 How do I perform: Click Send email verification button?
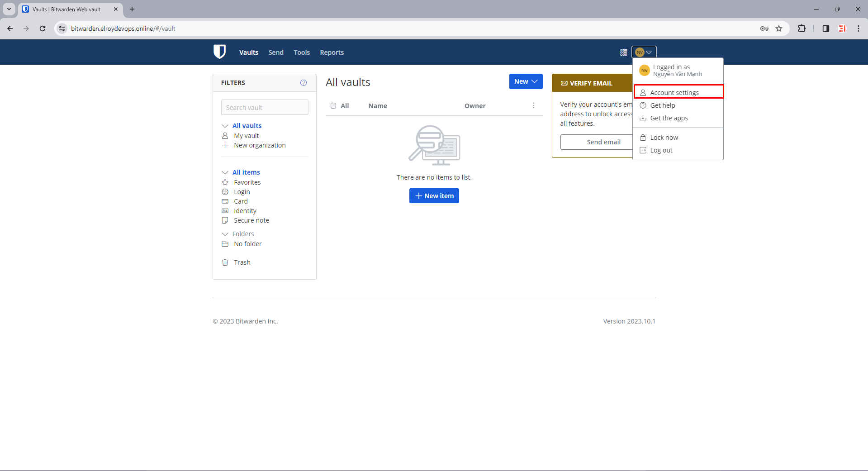tap(603, 142)
